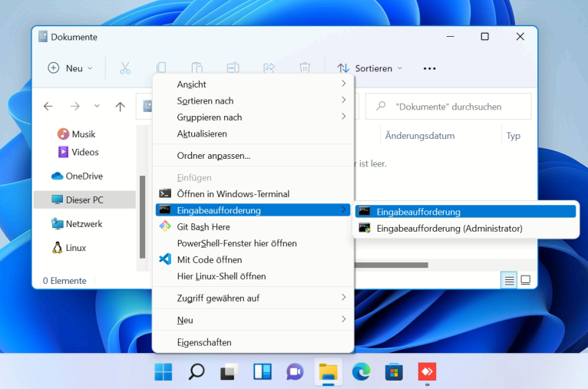
Task: Click Aktualisieren in context menu
Action: [x=253, y=134]
